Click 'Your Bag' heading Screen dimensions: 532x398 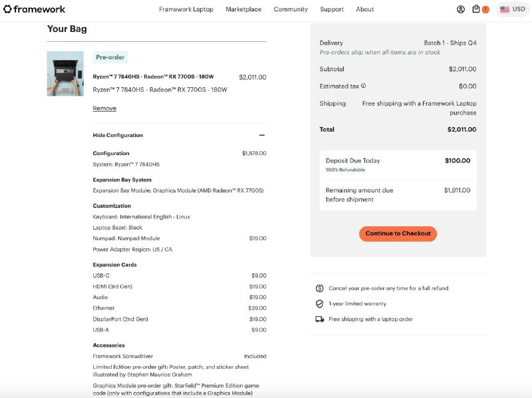point(67,29)
